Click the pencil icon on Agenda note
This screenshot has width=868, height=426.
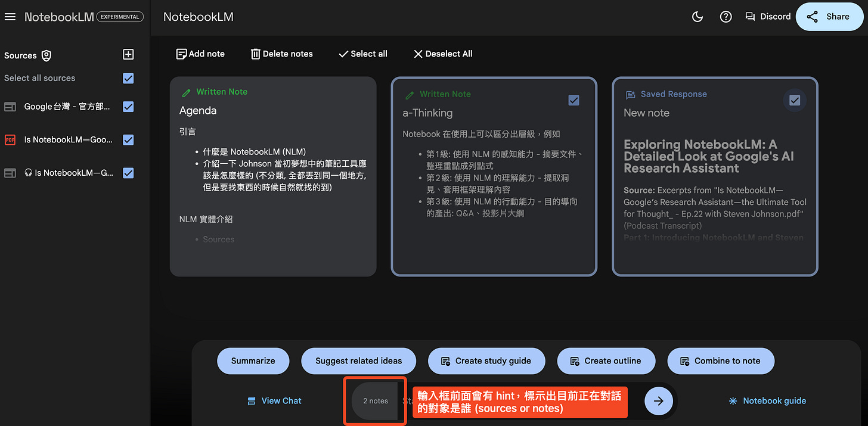click(x=187, y=92)
